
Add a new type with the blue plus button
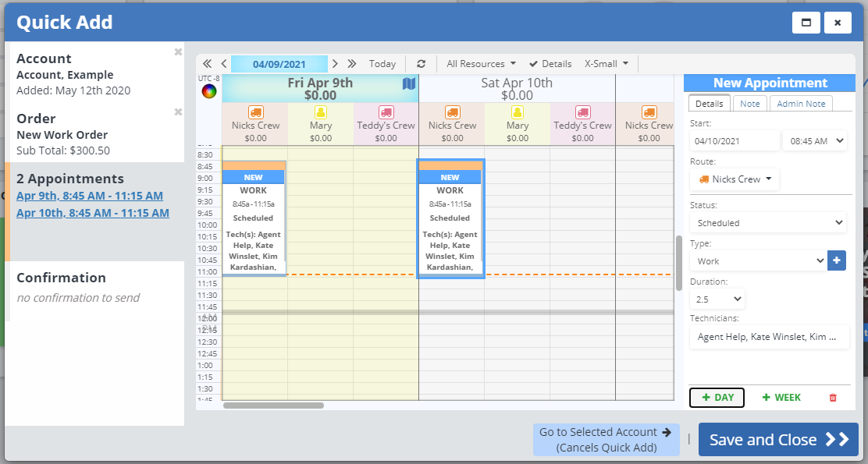(x=837, y=260)
